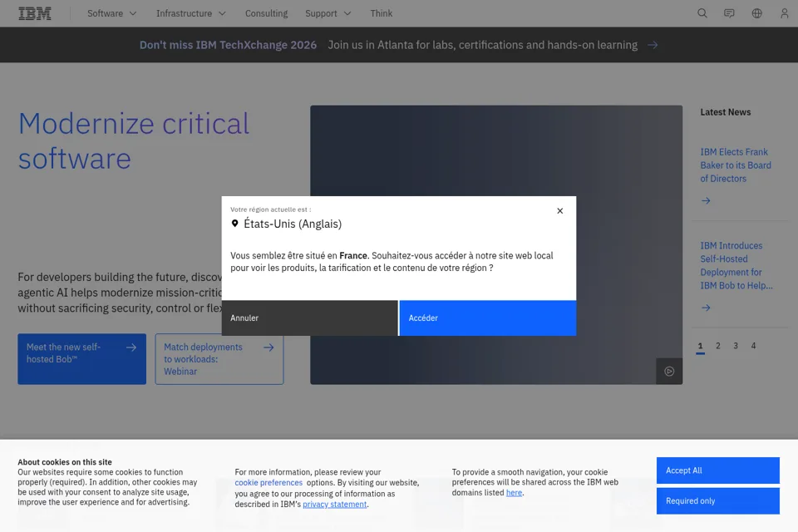Click the 'États-Unis (Anglais)' region text
Screen dimensions: 798x532
pyautogui.click(x=293, y=224)
